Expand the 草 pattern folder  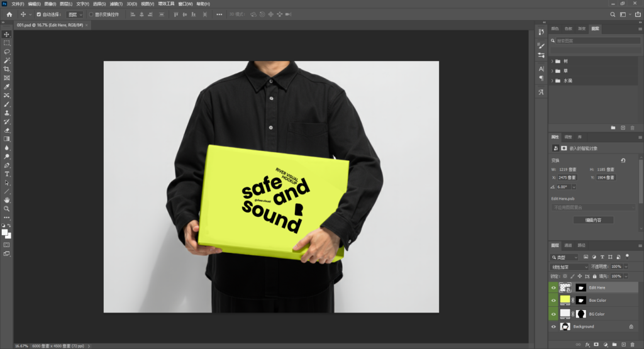click(x=552, y=71)
